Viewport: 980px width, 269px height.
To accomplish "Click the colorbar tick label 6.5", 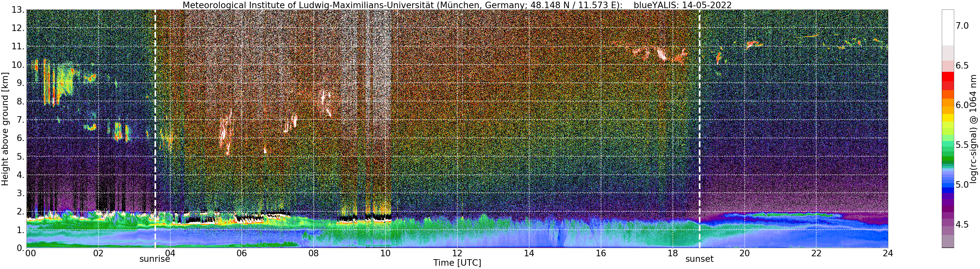I will 962,65.
